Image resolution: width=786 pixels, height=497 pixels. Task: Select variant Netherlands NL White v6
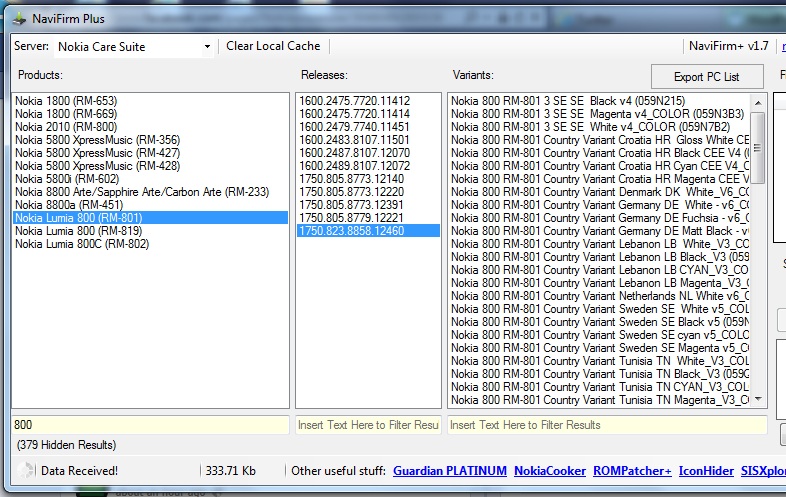click(600, 296)
